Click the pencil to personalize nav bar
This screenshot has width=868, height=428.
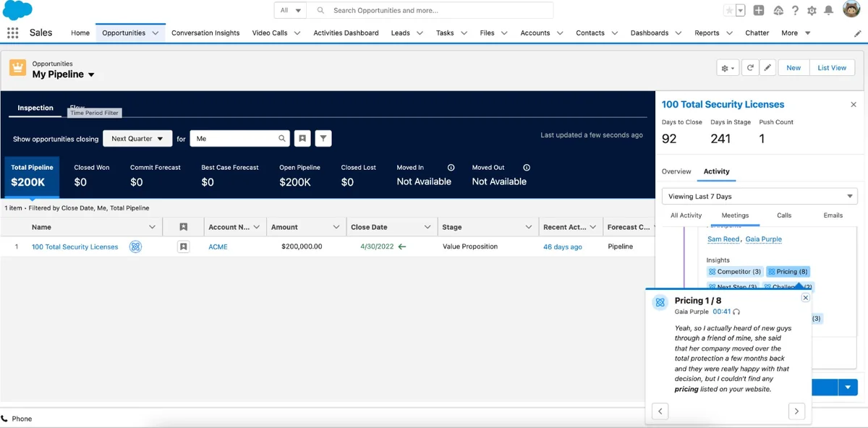[x=858, y=33]
